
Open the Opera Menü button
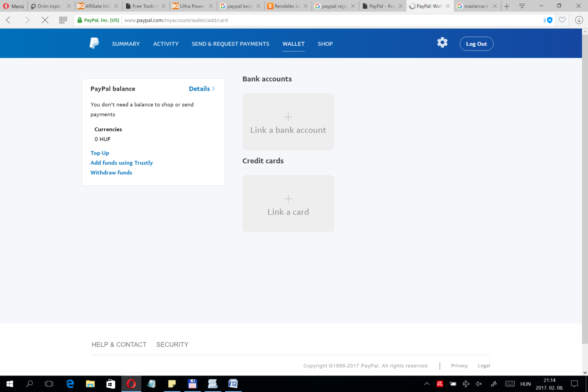pyautogui.click(x=14, y=6)
